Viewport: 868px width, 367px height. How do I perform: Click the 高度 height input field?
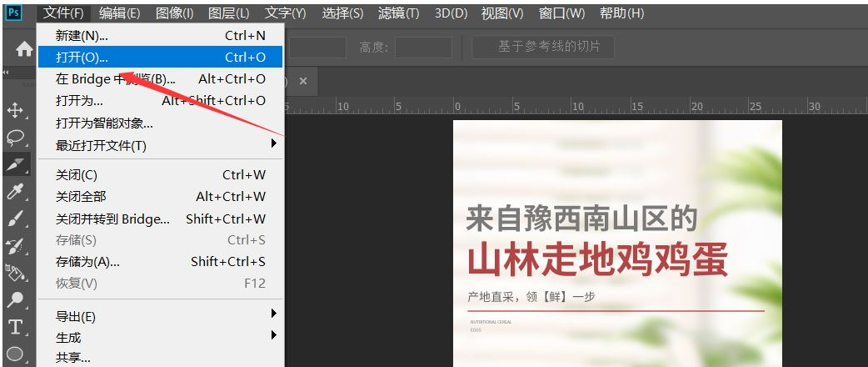(423, 47)
